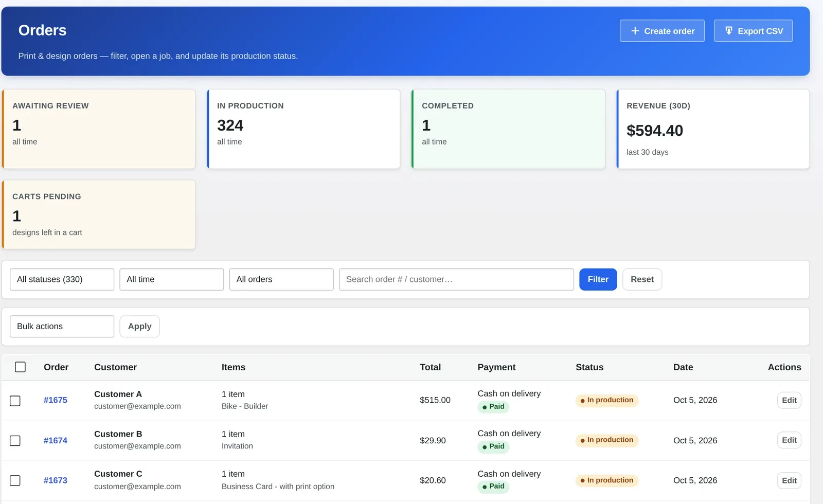Open order #1673 link
The width and height of the screenshot is (823, 504).
click(x=56, y=480)
